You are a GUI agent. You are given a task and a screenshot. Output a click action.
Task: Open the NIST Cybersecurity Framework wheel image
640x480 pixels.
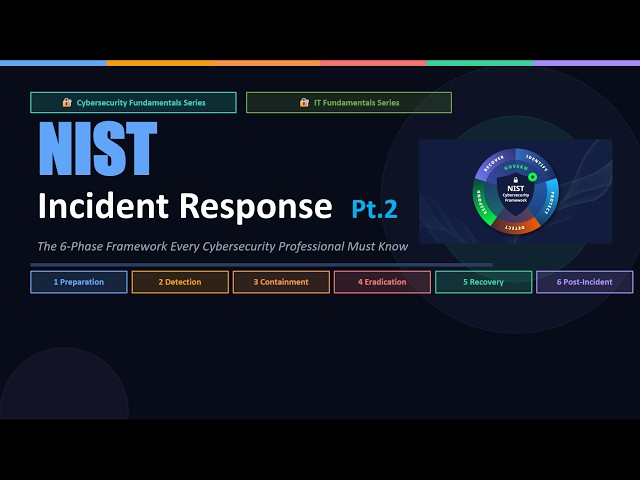coord(516,191)
